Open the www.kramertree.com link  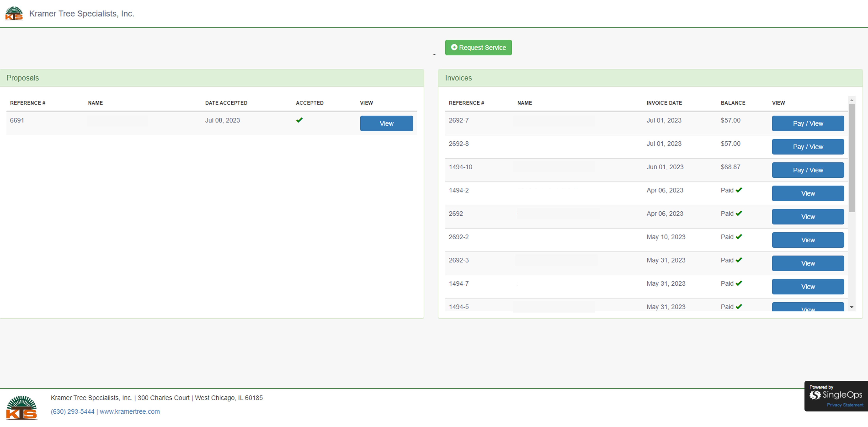click(x=130, y=411)
